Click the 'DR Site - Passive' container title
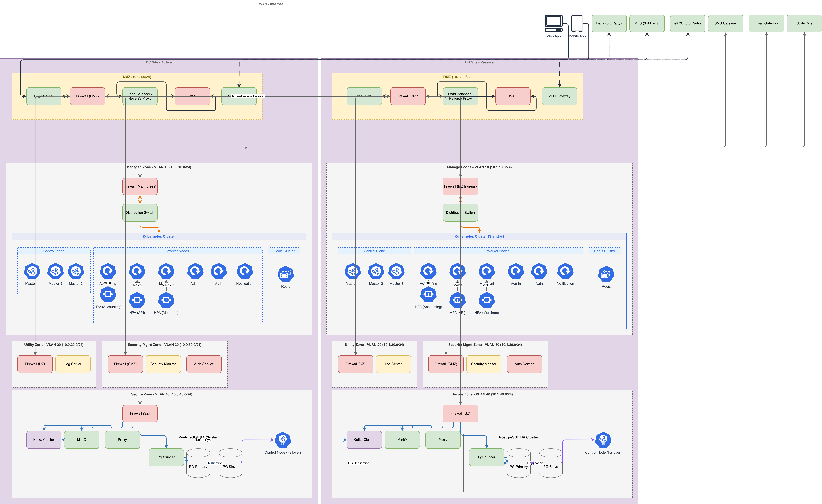The height and width of the screenshot is (504, 822). click(479, 62)
